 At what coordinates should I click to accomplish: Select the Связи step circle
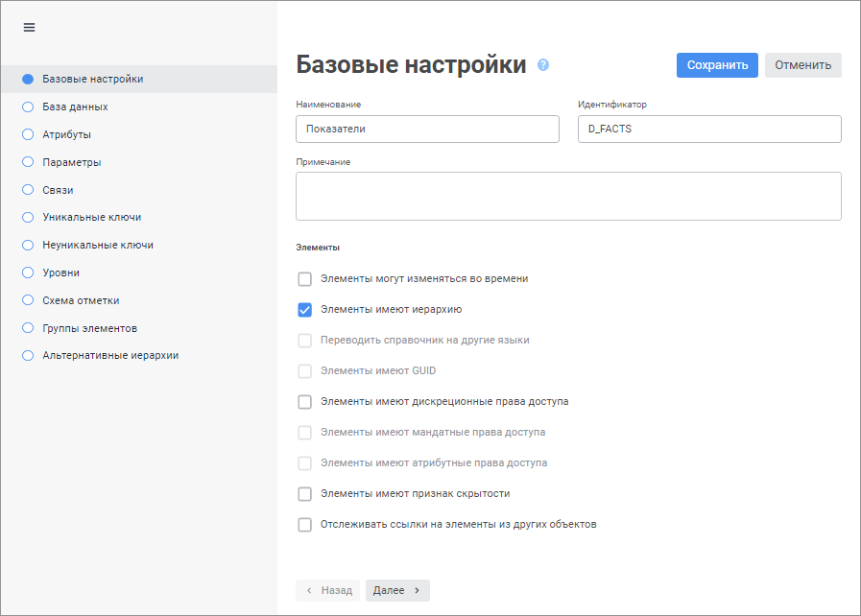click(28, 190)
